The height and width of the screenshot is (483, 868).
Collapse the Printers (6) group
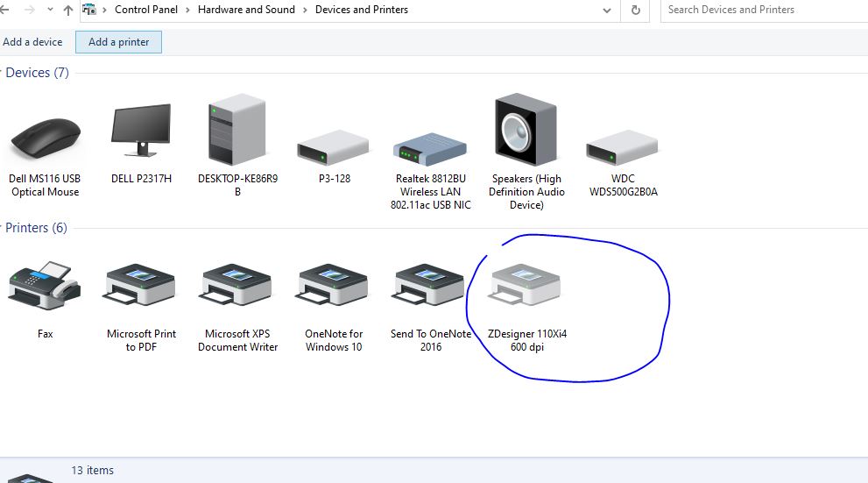point(2,228)
